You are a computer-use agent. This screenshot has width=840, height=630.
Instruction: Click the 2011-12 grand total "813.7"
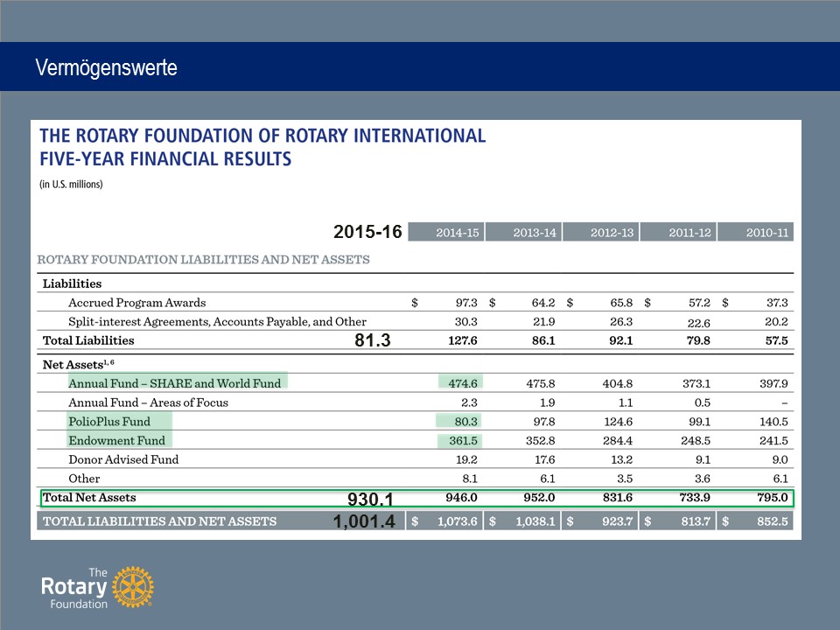tap(696, 521)
